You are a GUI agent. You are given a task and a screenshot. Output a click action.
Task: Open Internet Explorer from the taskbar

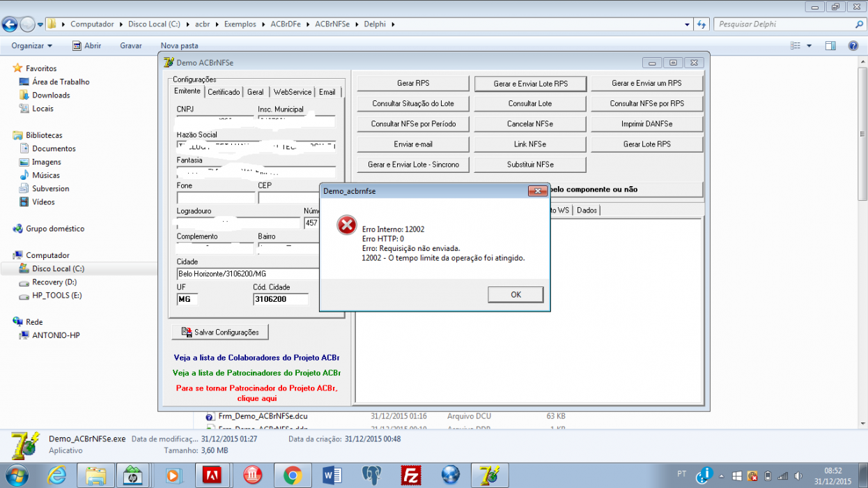pos(56,475)
